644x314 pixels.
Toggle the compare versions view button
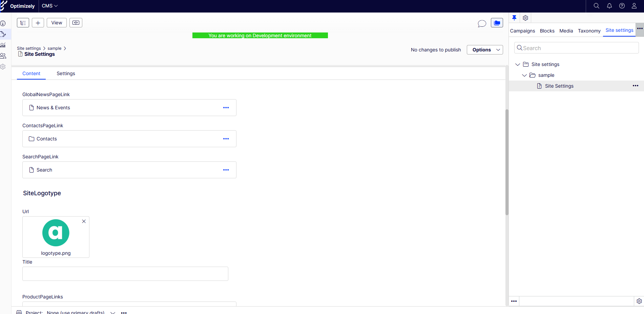(76, 23)
